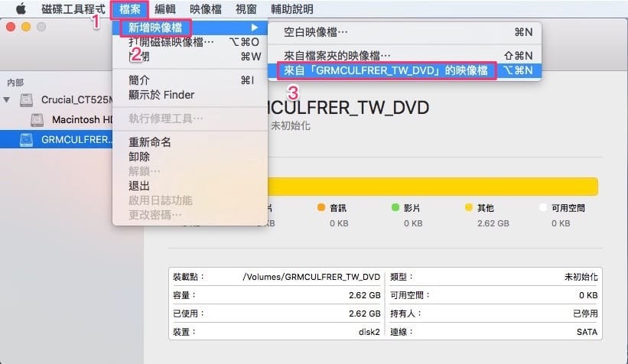
Task: Open the 編輯 menu in menu bar
Action: click(x=165, y=9)
